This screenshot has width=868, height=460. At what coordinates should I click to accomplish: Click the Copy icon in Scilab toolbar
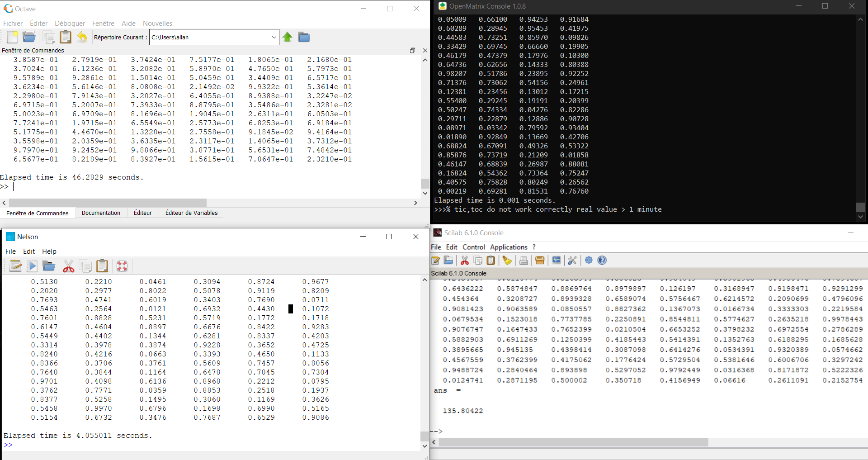point(478,260)
